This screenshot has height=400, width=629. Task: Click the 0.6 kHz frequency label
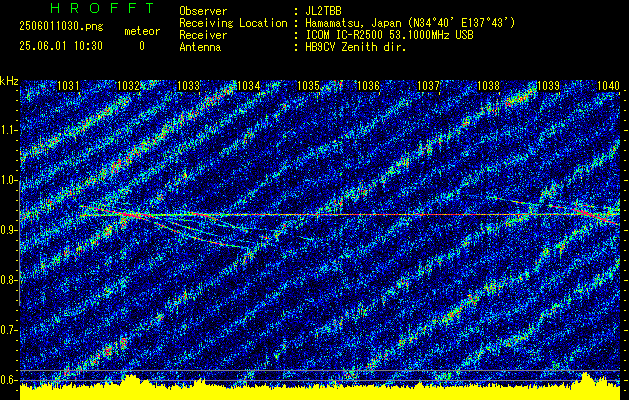tap(8, 380)
